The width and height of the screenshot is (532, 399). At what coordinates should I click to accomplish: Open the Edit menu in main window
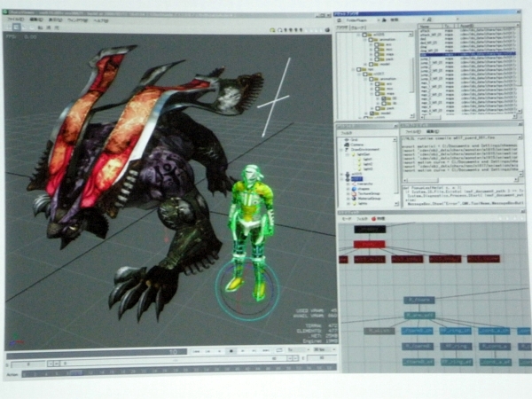[x=36, y=20]
